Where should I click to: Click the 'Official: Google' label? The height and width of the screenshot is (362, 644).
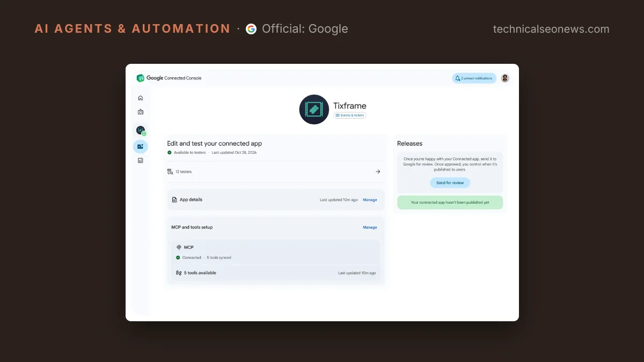click(x=305, y=29)
